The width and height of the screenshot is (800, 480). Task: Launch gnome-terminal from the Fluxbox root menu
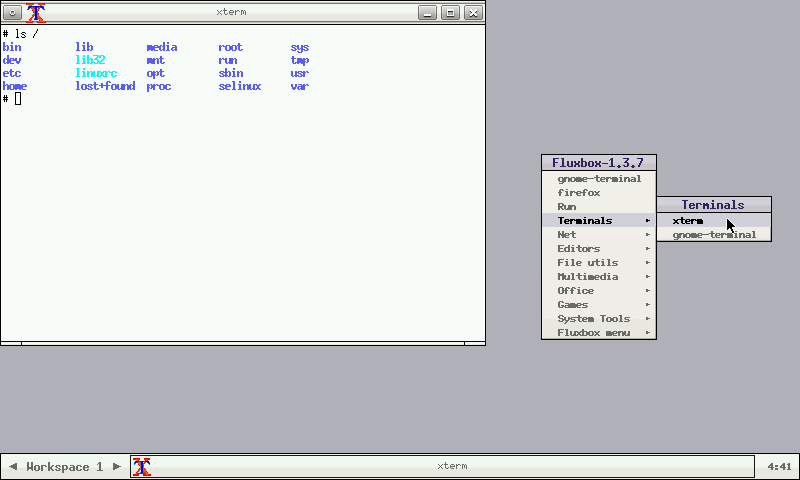point(599,179)
